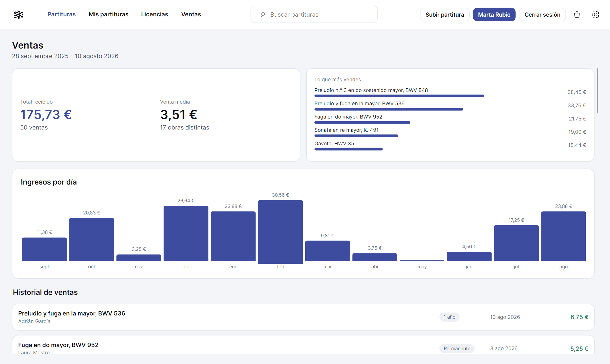
Task: Select the dic bar in Ingresos chart
Action: pyautogui.click(x=186, y=233)
